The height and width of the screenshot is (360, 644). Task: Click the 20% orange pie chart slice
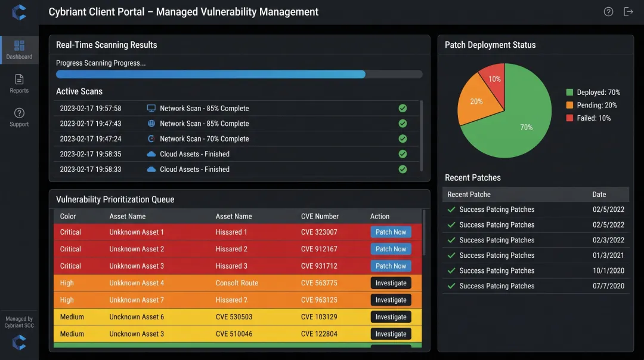click(477, 101)
